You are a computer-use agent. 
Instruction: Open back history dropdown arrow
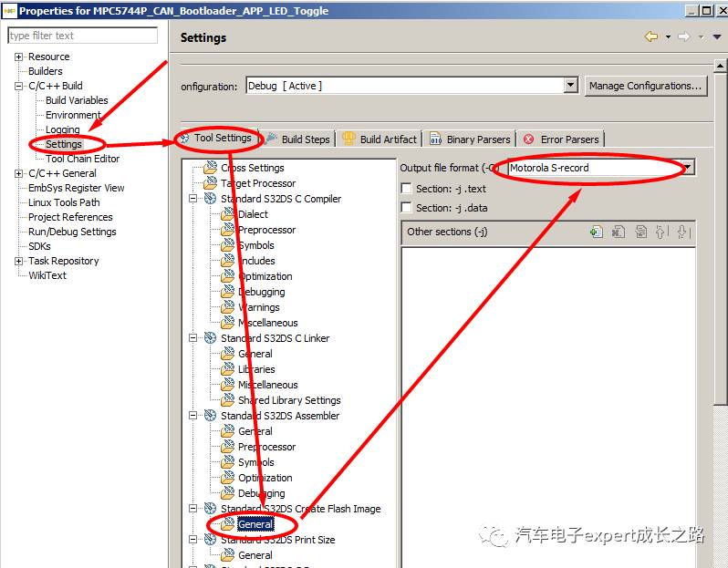[668, 36]
